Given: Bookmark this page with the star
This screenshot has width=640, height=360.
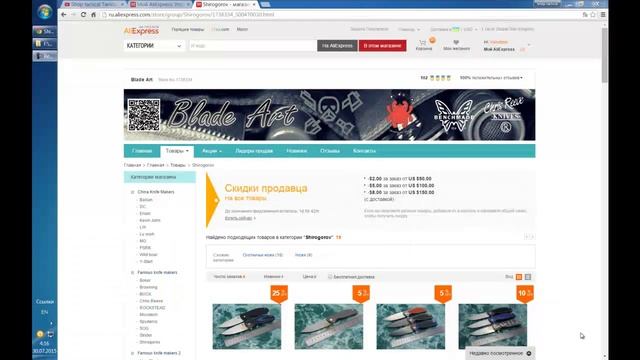Looking at the screenshot, I should tap(593, 15).
